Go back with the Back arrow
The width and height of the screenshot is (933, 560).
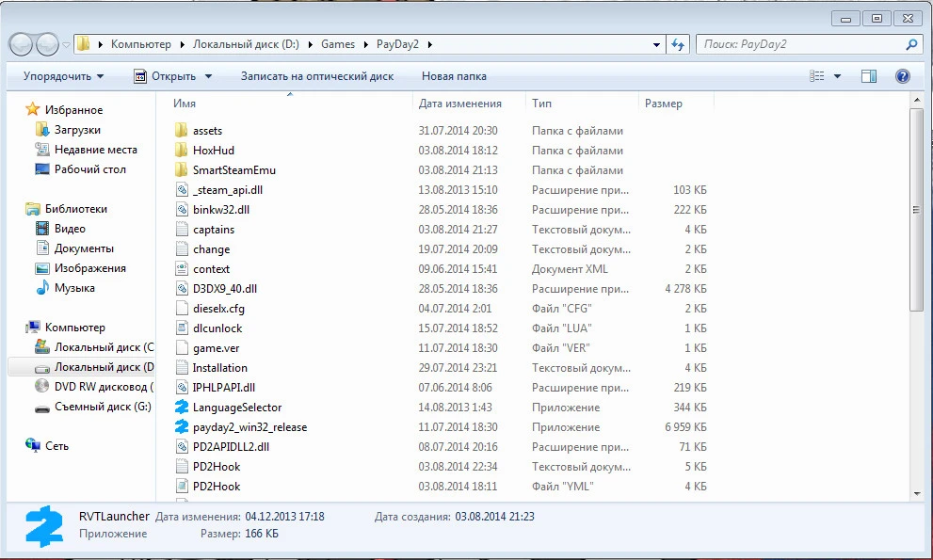(21, 44)
